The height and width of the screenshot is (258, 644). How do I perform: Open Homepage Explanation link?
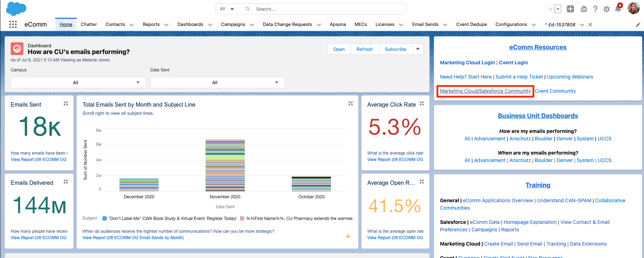pos(530,222)
